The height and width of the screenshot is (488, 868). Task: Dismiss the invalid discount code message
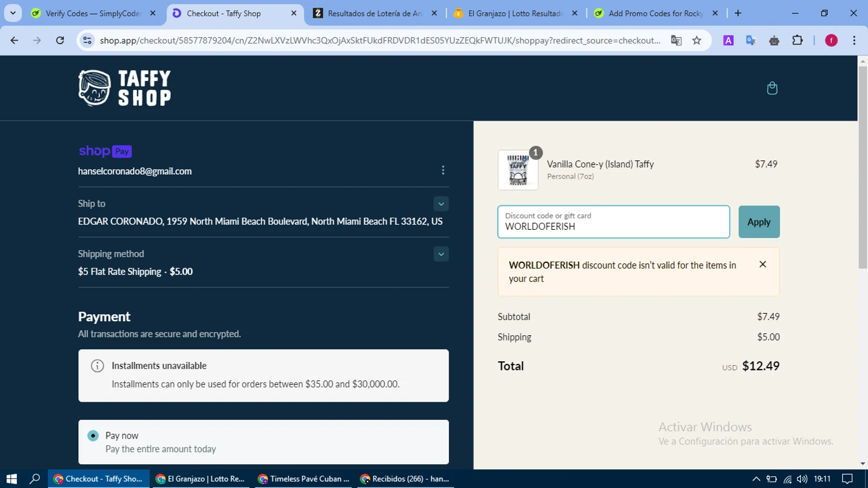[763, 265]
